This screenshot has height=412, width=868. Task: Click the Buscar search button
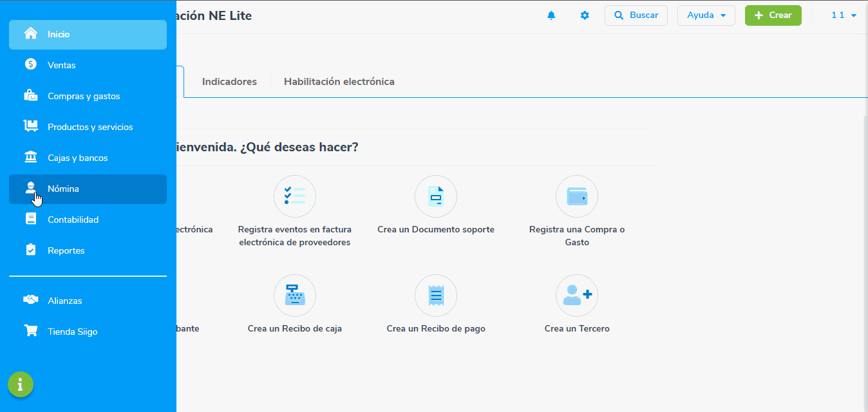click(x=636, y=15)
